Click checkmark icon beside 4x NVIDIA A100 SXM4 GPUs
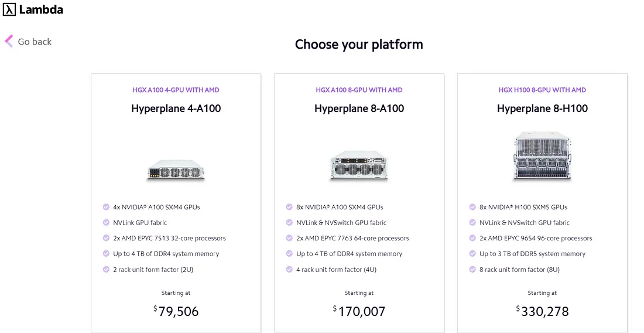This screenshot has height=333, width=644. [106, 207]
